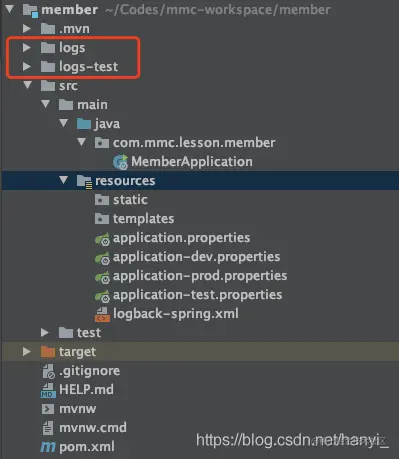Screen dimensions: 399x459
Task: Select application-test.properties in the tree
Action: [197, 295]
